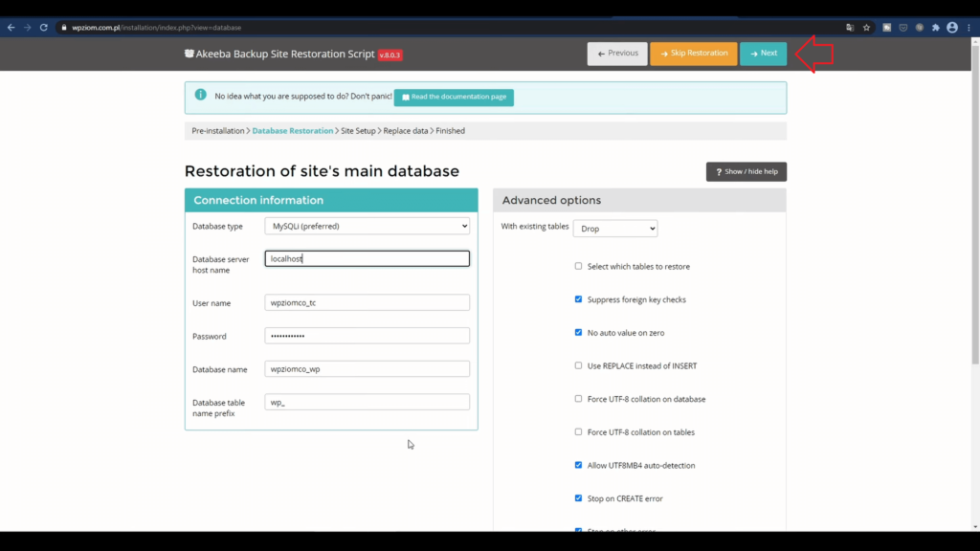980x551 pixels.
Task: Enable Use REPLACE instead of INSERT
Action: tap(578, 365)
